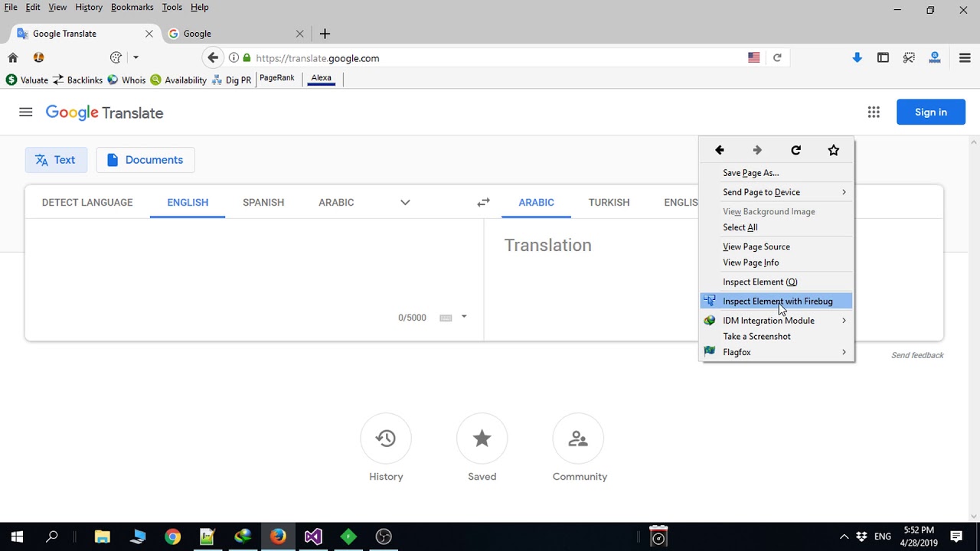Select Turkish as the target language
Viewport: 980px width, 551px height.
click(609, 202)
